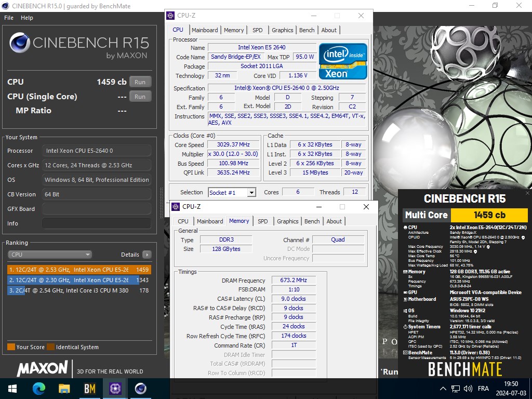Close the BenchMate overlay panel

pyautogui.click(x=527, y=193)
